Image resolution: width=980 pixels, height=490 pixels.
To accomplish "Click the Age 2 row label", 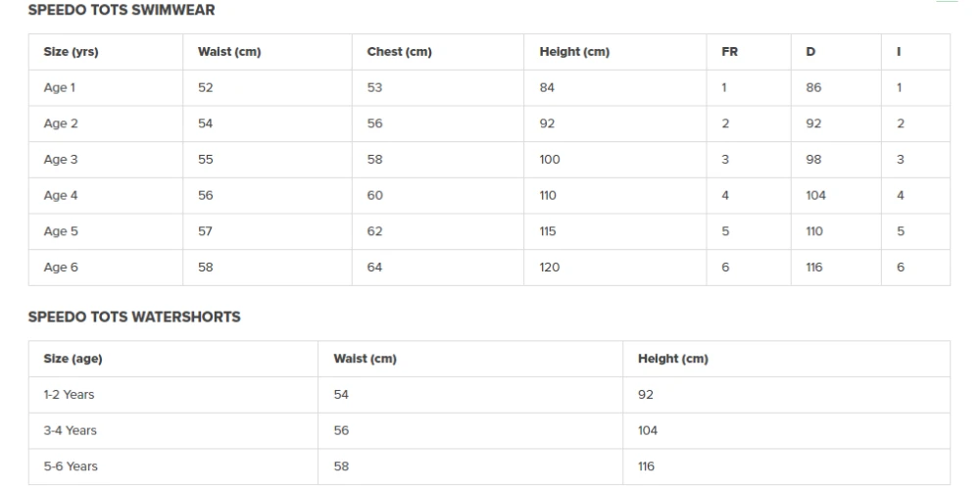I will pos(61,123).
